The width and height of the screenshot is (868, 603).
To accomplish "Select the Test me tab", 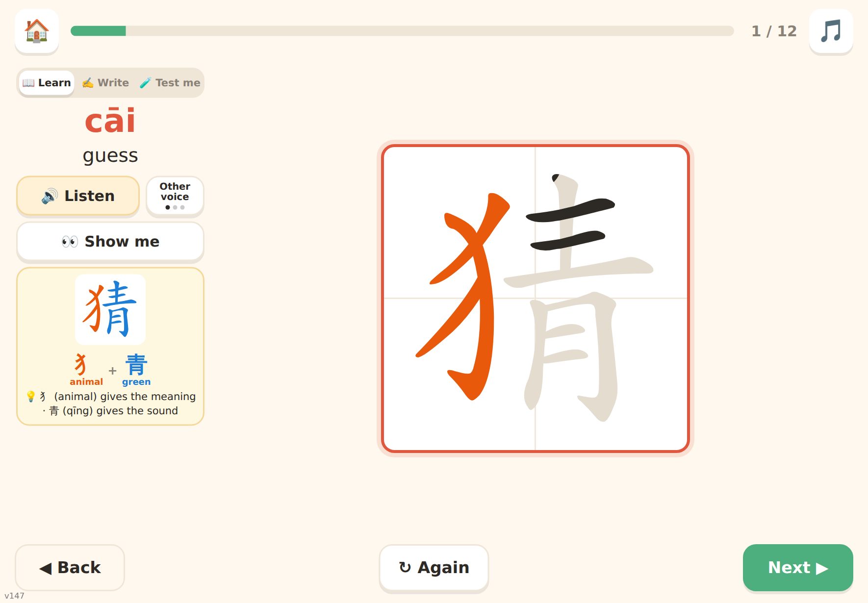I will 170,83.
